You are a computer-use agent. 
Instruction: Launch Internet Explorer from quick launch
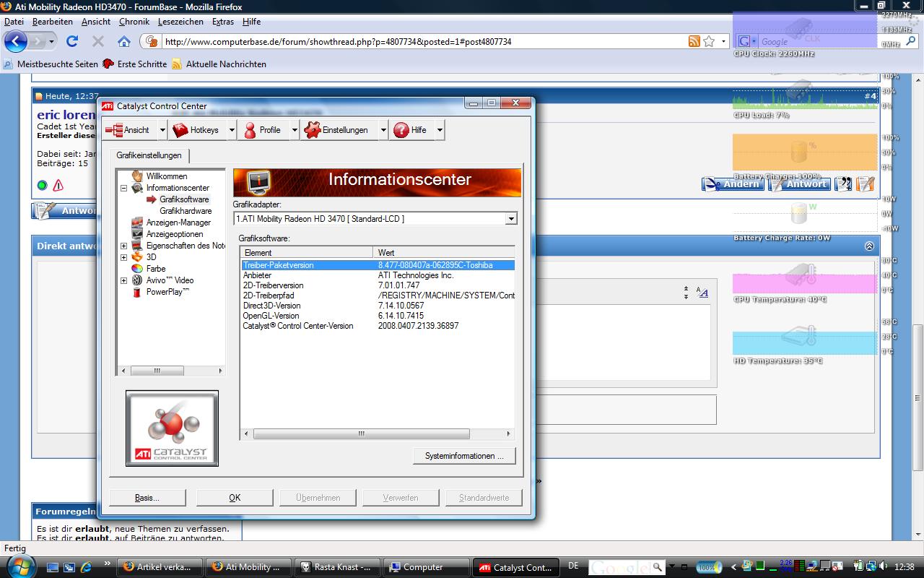[86, 567]
